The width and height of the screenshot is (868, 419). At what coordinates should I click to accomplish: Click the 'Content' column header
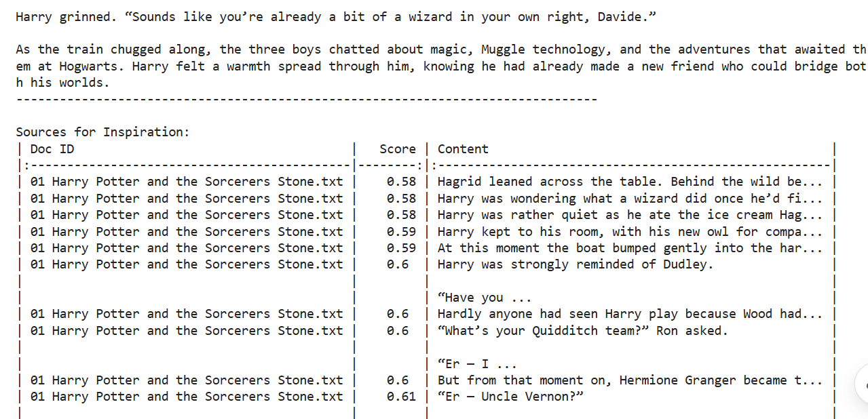463,149
